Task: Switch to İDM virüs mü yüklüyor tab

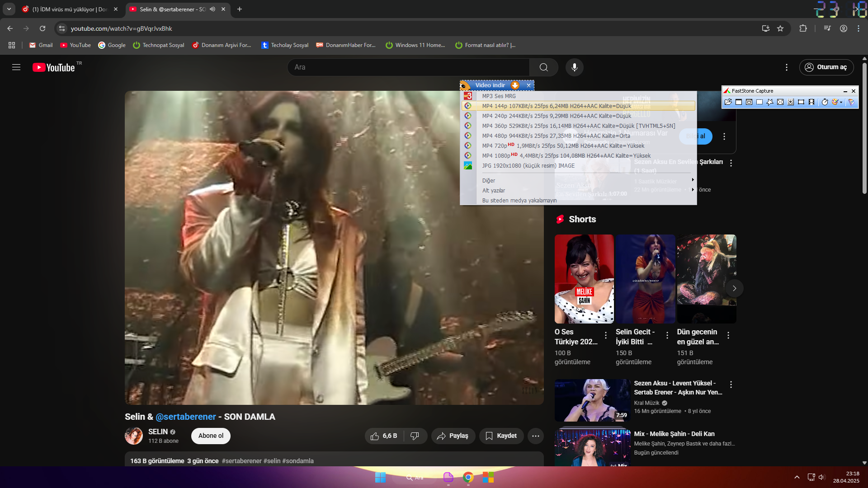Action: click(x=70, y=9)
